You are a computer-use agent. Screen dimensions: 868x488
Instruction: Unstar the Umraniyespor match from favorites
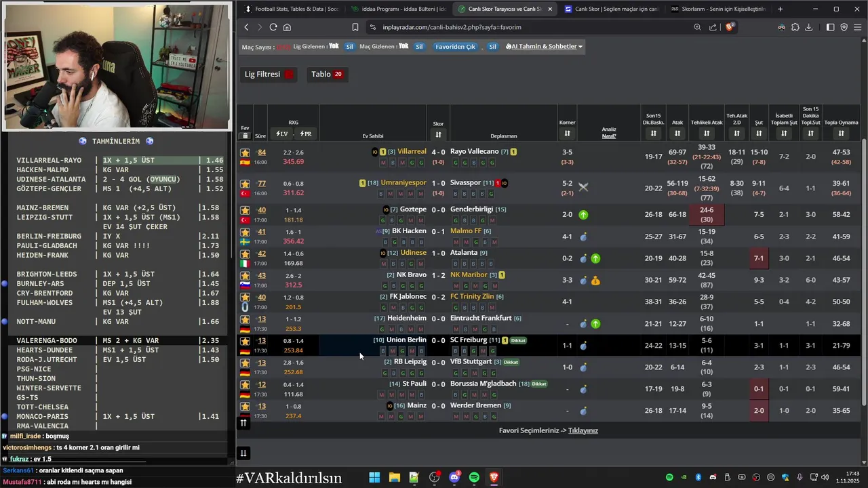[x=245, y=184]
